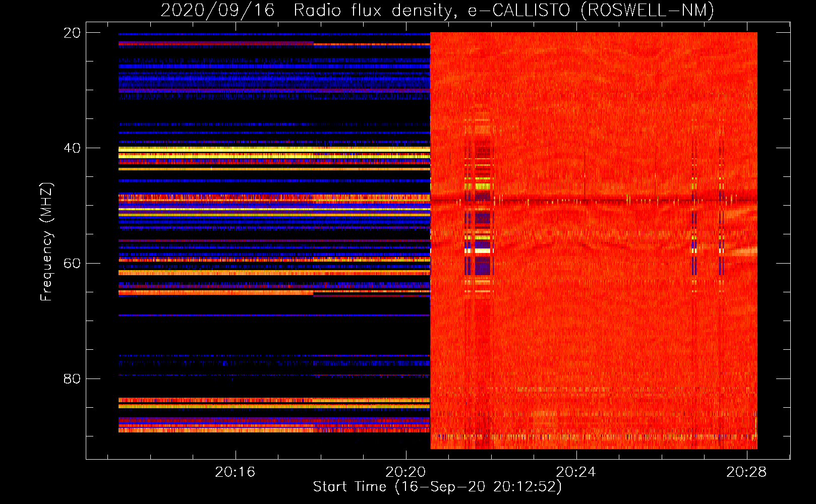The width and height of the screenshot is (816, 504).
Task: Click time tick label '20:20'
Action: 405,472
